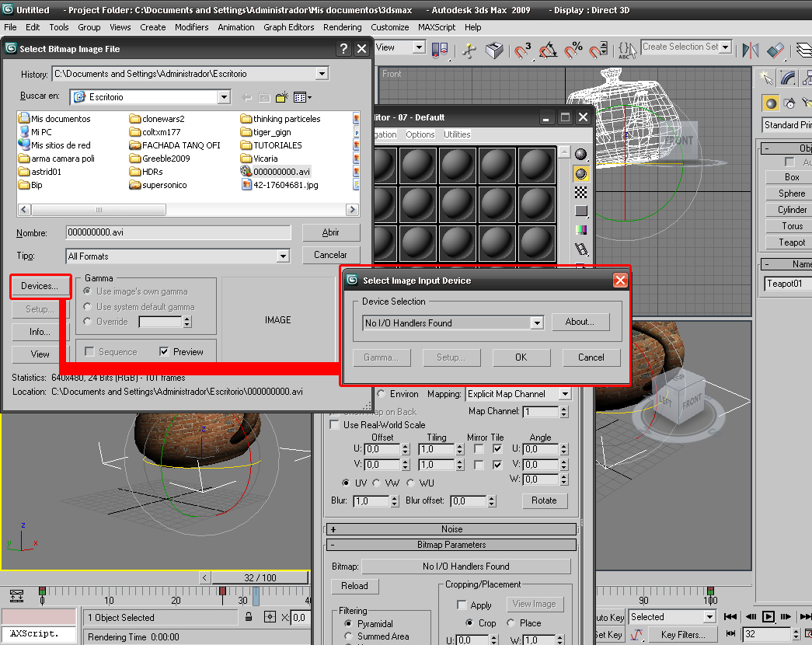The width and height of the screenshot is (812, 645).
Task: Open the Rendering menu
Action: tap(343, 27)
